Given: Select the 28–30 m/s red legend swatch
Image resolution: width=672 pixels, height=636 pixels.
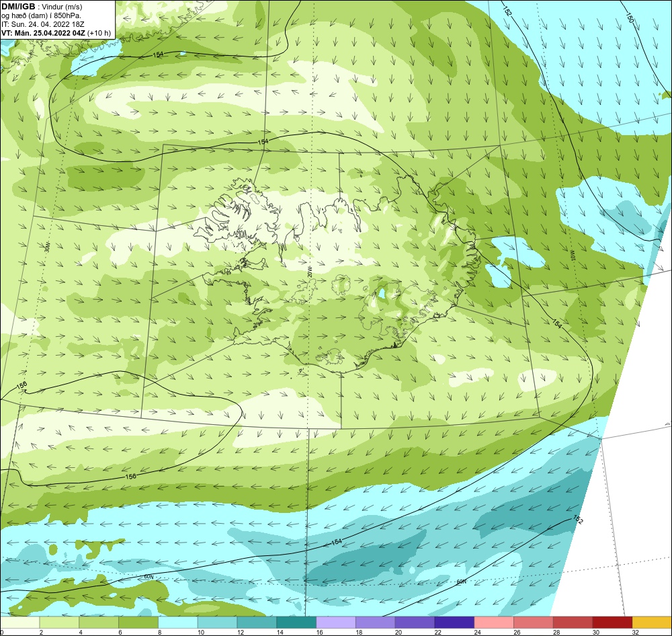Looking at the screenshot, I should (x=573, y=623).
